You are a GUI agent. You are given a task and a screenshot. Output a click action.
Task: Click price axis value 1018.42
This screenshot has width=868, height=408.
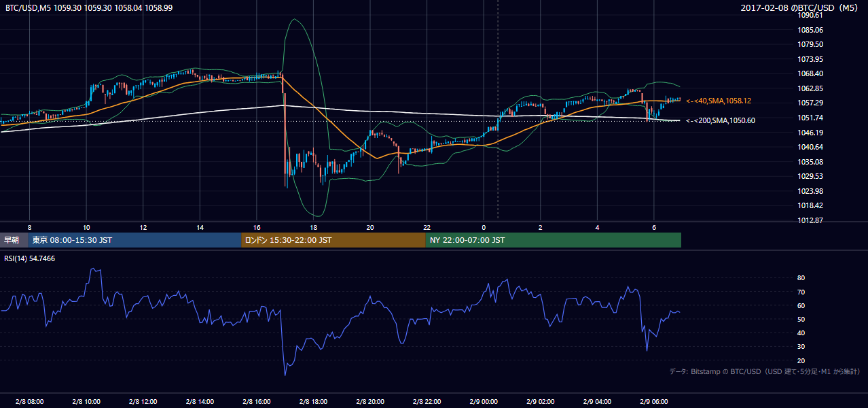[811, 205]
